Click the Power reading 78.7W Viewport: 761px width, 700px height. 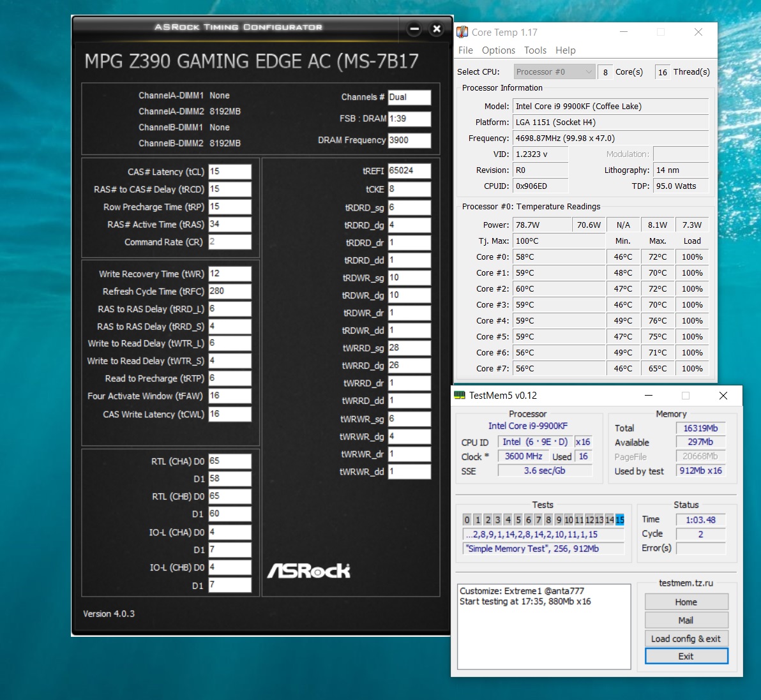[541, 225]
